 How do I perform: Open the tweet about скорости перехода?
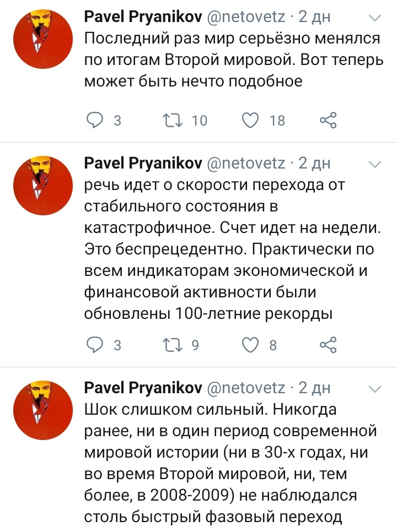[233, 249]
